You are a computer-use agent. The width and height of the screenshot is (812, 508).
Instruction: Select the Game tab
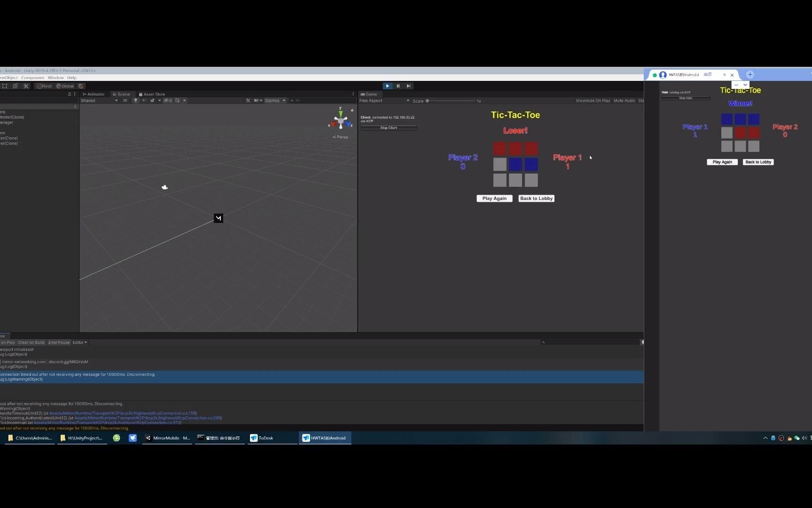coord(369,94)
